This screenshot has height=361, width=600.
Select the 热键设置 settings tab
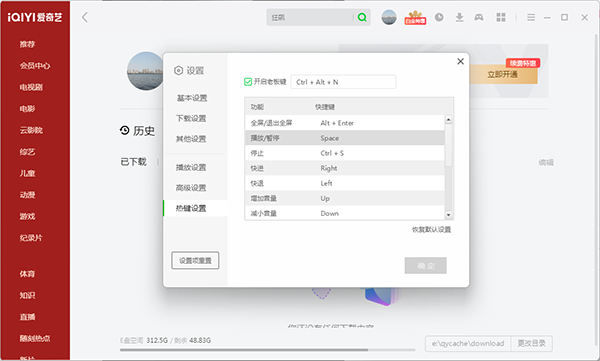point(195,208)
